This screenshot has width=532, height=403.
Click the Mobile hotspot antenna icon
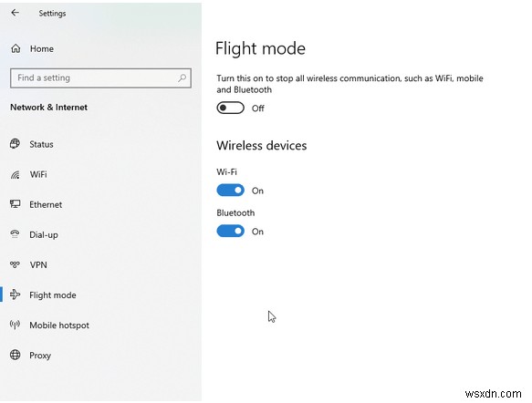(15, 325)
